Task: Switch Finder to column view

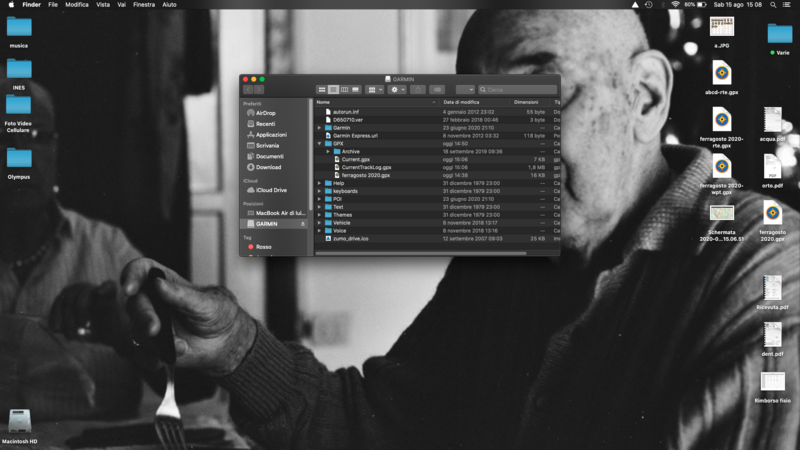Action: click(x=344, y=90)
